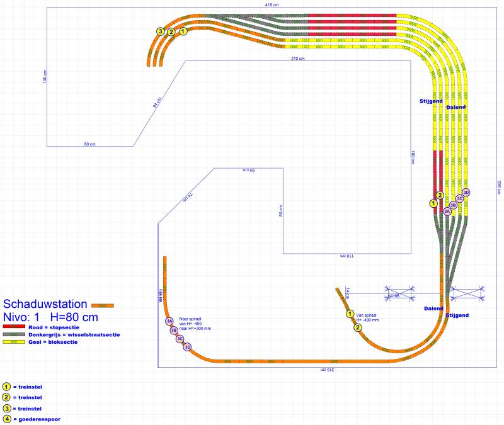Screen dimensions: 504x425
Task: Pick the yellow bloksectie legend swatch
Action: 14,342
